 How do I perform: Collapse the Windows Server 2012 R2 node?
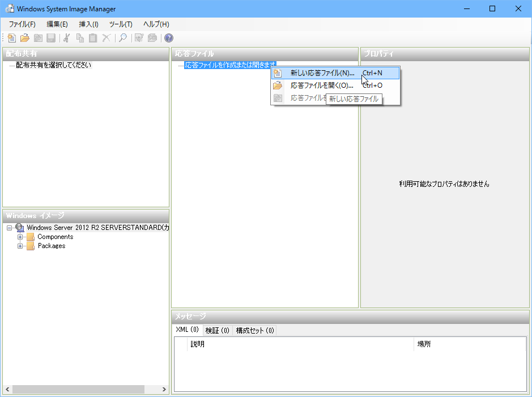click(10, 228)
